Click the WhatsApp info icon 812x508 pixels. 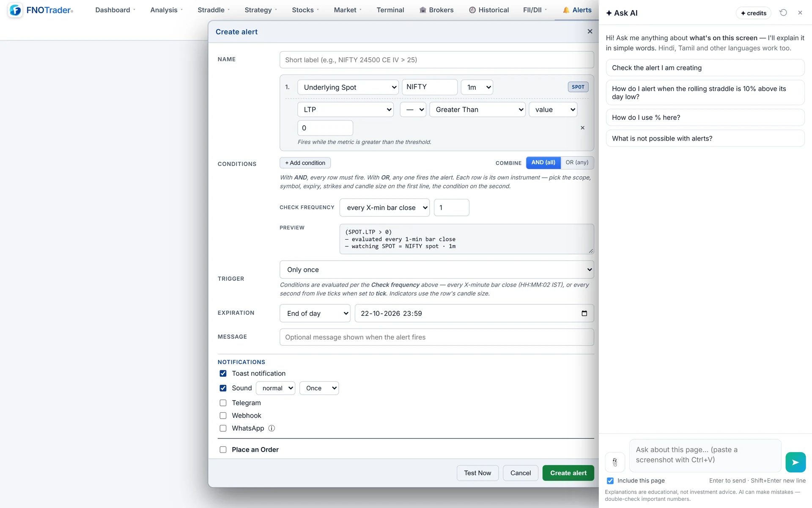tap(272, 428)
